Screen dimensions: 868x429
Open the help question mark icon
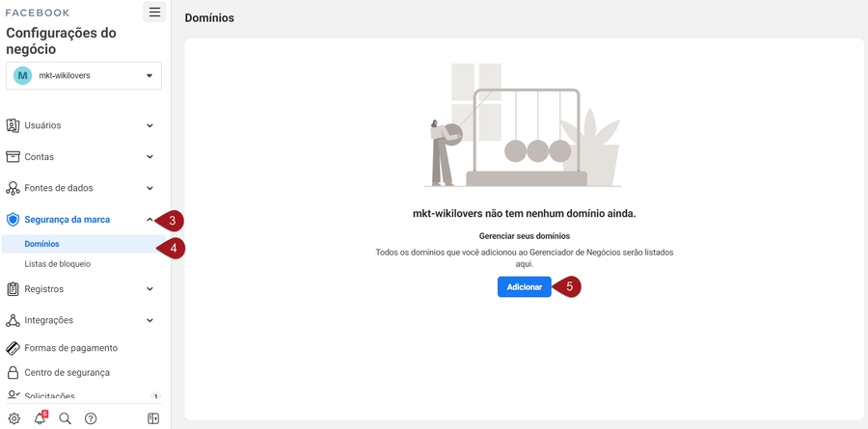click(x=91, y=418)
